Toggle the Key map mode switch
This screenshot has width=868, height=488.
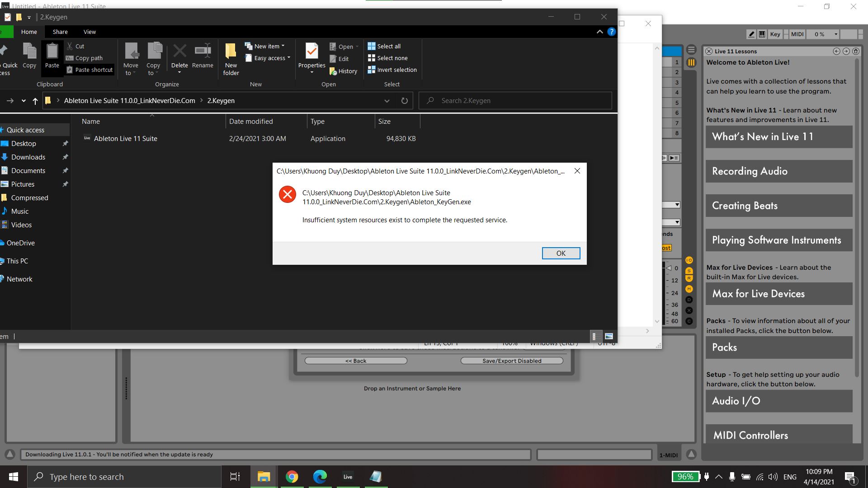(775, 34)
